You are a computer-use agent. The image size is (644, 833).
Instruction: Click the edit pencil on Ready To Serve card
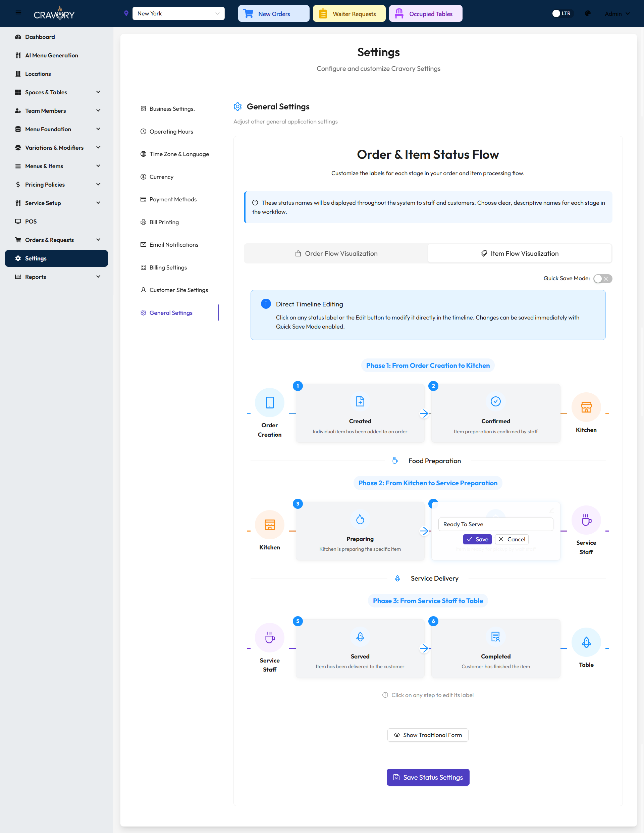pos(552,510)
